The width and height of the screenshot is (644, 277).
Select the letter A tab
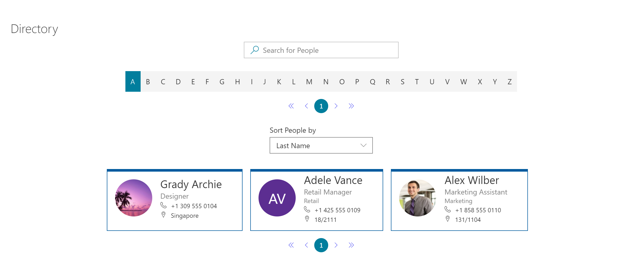tap(133, 81)
